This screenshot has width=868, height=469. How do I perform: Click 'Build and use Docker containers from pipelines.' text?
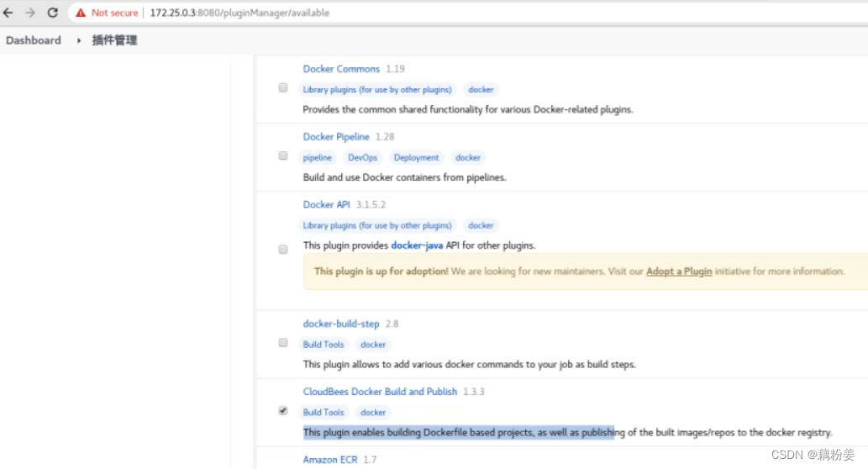coord(405,177)
